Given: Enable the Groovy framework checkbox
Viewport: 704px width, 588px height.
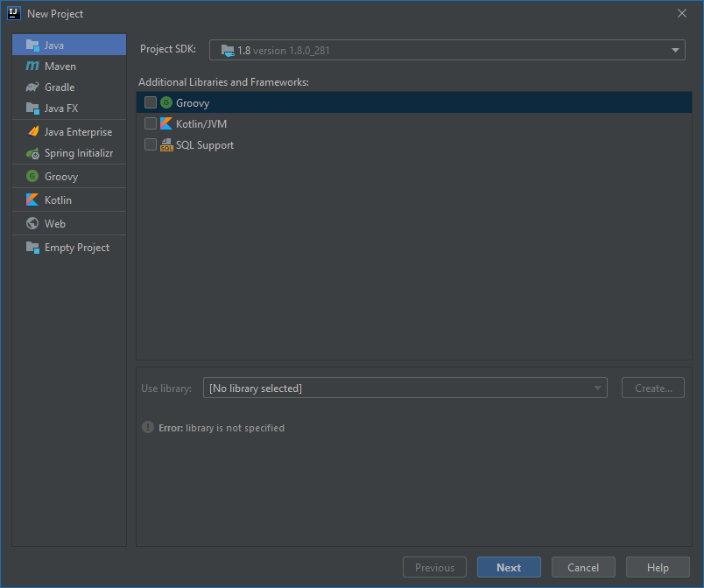Looking at the screenshot, I should pyautogui.click(x=150, y=102).
